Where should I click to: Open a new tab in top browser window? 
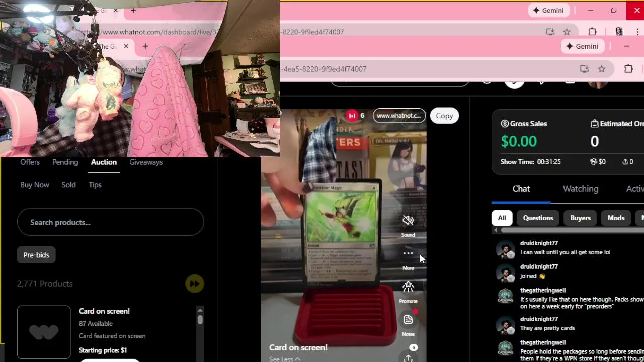pyautogui.click(x=134, y=10)
